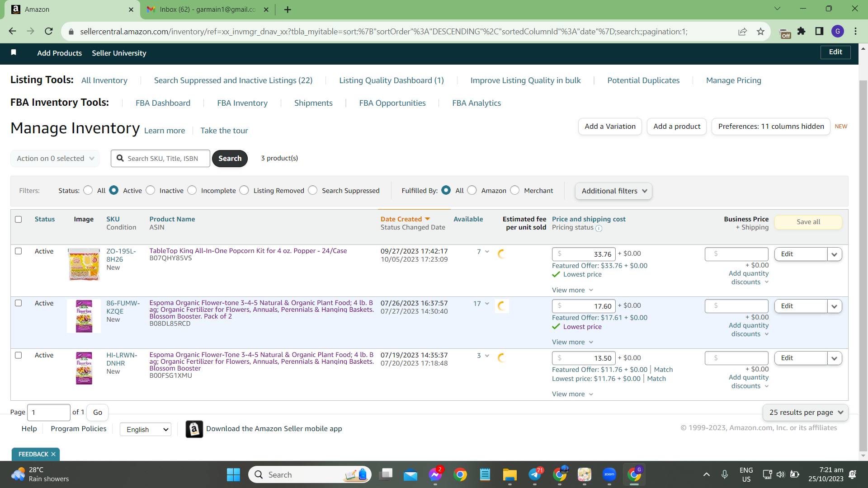Screen dimensions: 868x488
Task: Close the FEEDBACK tab with the X
Action: (x=53, y=454)
